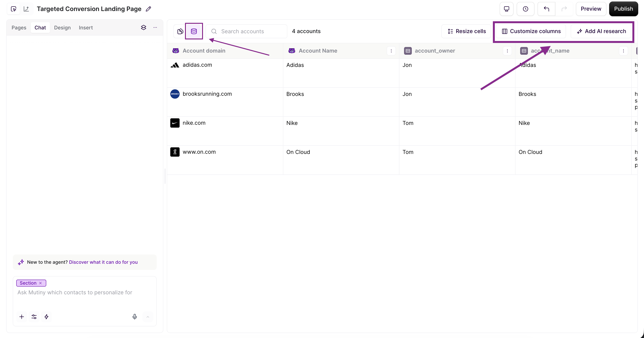644x338 pixels.
Task: Open the Account Name column options menu
Action: [x=391, y=51]
